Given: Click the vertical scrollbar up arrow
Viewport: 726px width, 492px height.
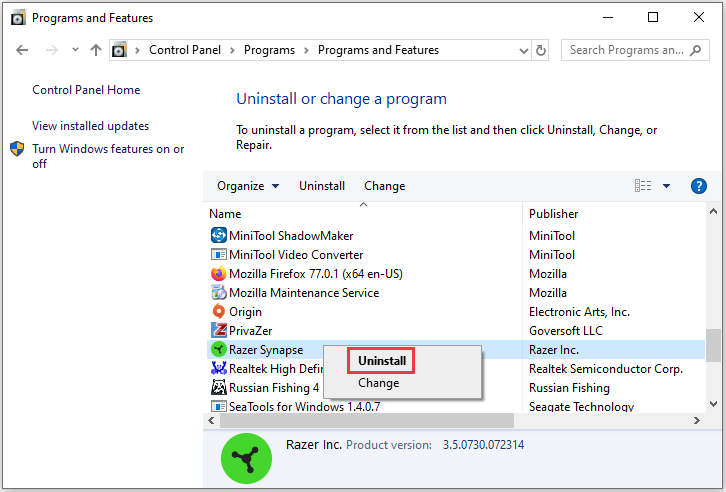Looking at the screenshot, I should (x=713, y=212).
